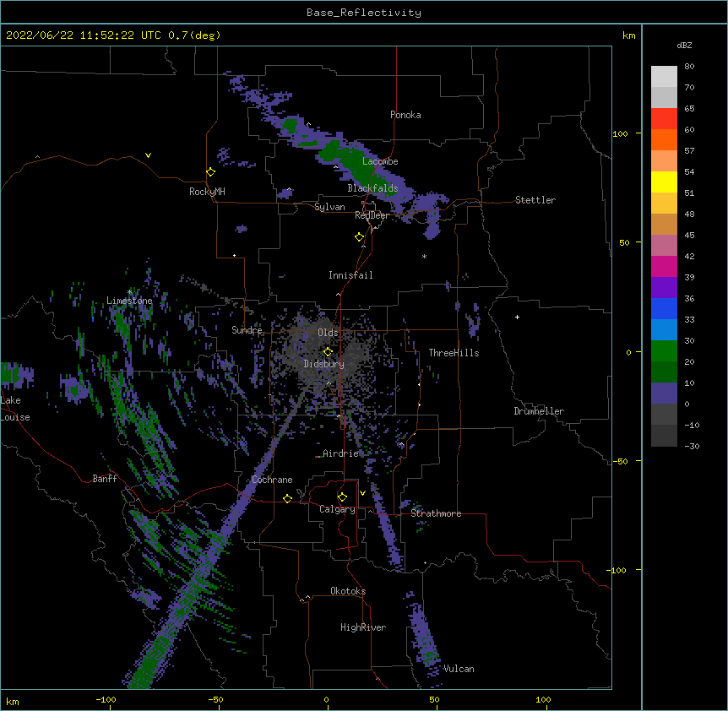Click the yellow diamond marker between Olds and Didsbury
This screenshot has height=711, width=728.
click(x=328, y=352)
